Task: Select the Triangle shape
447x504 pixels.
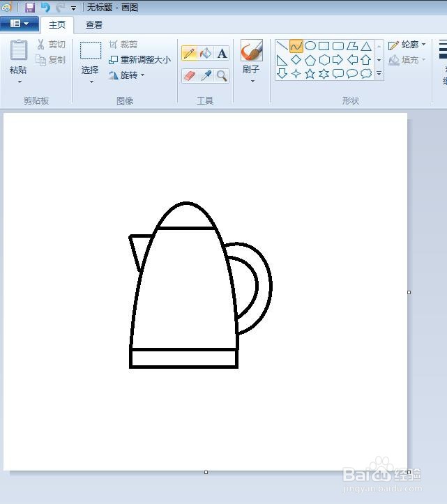Action: [366, 46]
